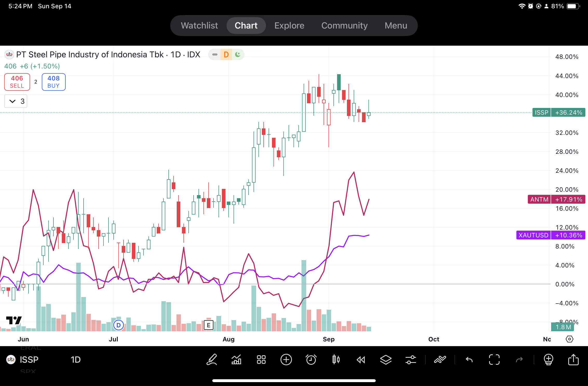This screenshot has width=588, height=386.
Task: Open the indicators chart icon
Action: [x=236, y=360]
